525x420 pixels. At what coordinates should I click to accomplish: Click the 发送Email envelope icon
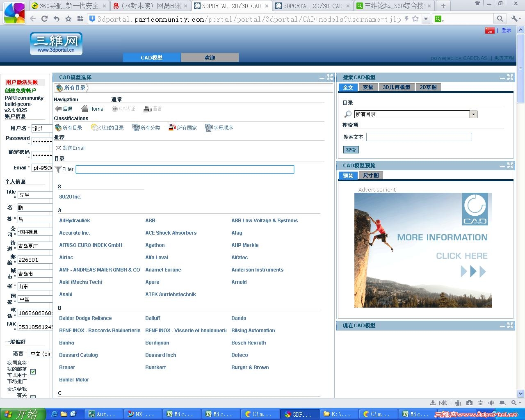(x=58, y=148)
